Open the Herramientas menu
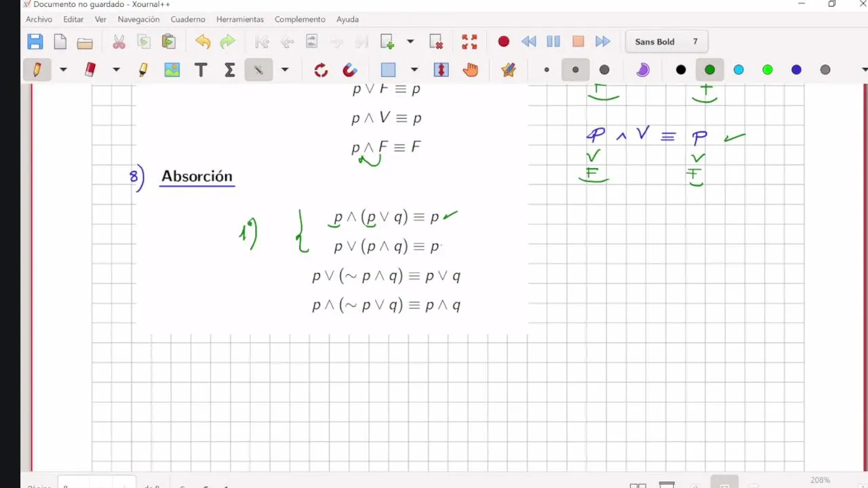Image resolution: width=868 pixels, height=488 pixels. pyautogui.click(x=240, y=19)
